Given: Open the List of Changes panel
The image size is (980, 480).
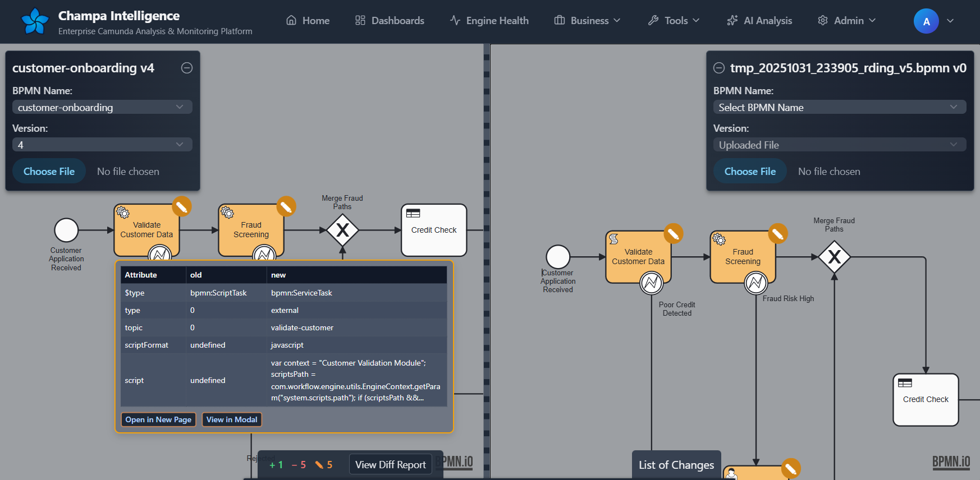Looking at the screenshot, I should (676, 465).
